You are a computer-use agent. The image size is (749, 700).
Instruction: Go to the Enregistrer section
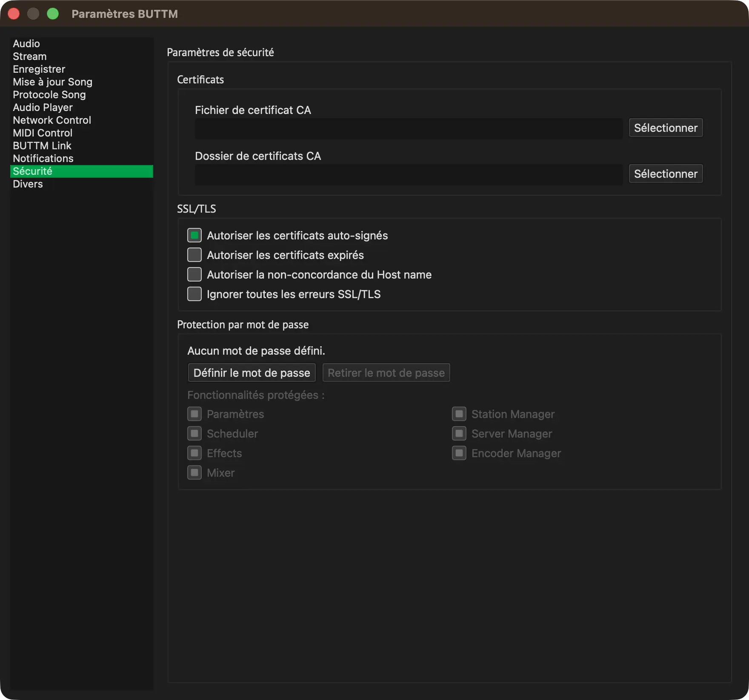pyautogui.click(x=81, y=69)
